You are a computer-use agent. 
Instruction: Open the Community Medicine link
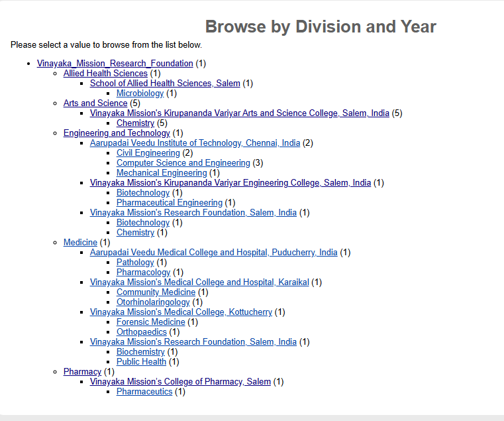tap(156, 292)
